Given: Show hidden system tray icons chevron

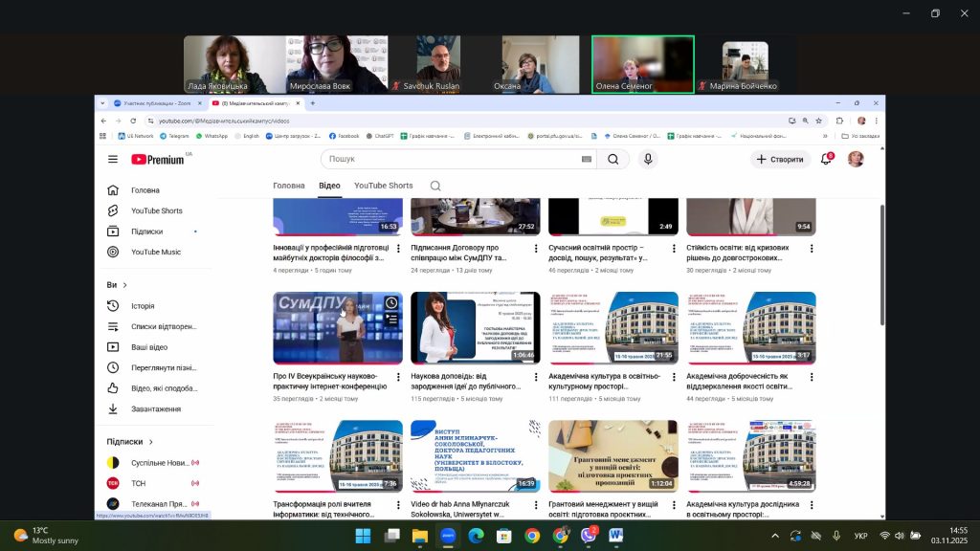Looking at the screenshot, I should coord(775,536).
